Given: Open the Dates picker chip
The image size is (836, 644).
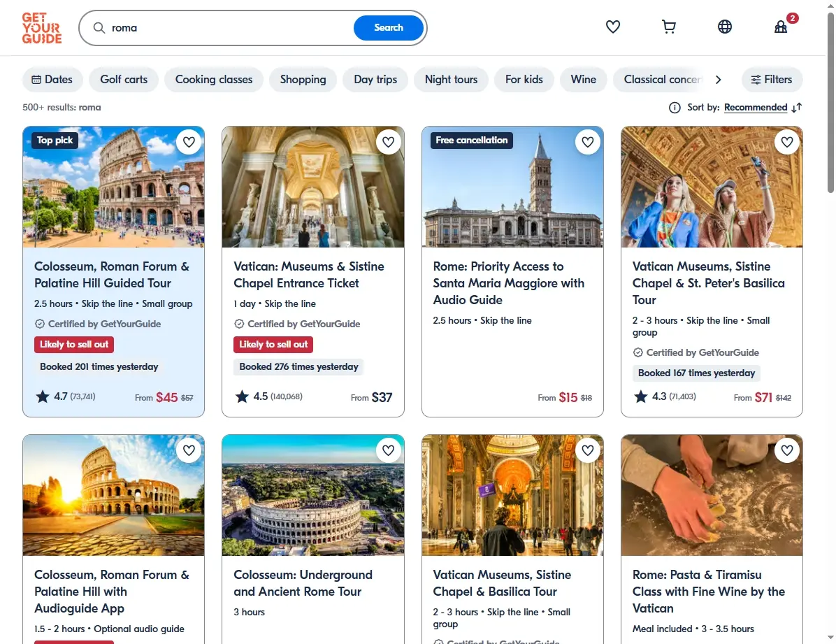Looking at the screenshot, I should point(52,80).
